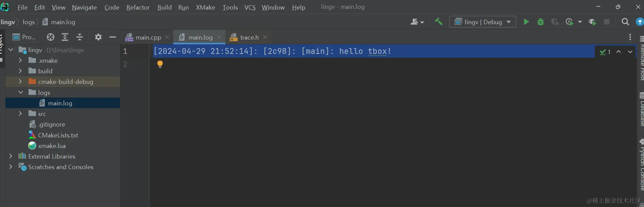
Task: Open the XMake menu
Action: (205, 7)
